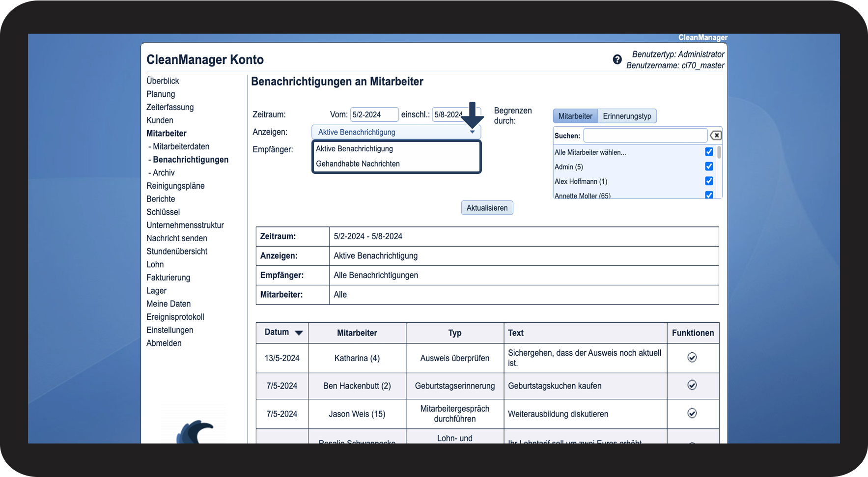Uncheck Alle Mitarbeiter wählen checkbox
The height and width of the screenshot is (477, 868).
[709, 152]
